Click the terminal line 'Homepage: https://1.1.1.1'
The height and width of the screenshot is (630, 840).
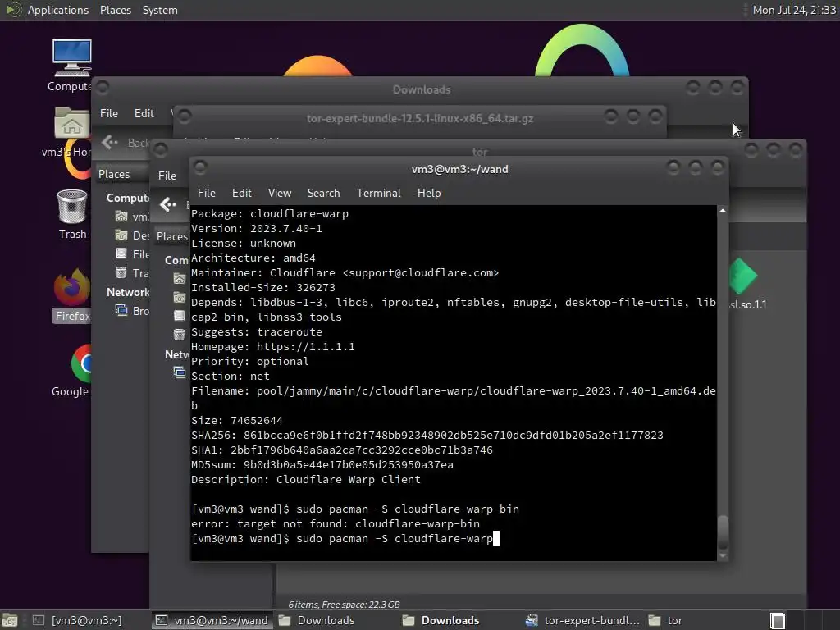[x=272, y=347]
